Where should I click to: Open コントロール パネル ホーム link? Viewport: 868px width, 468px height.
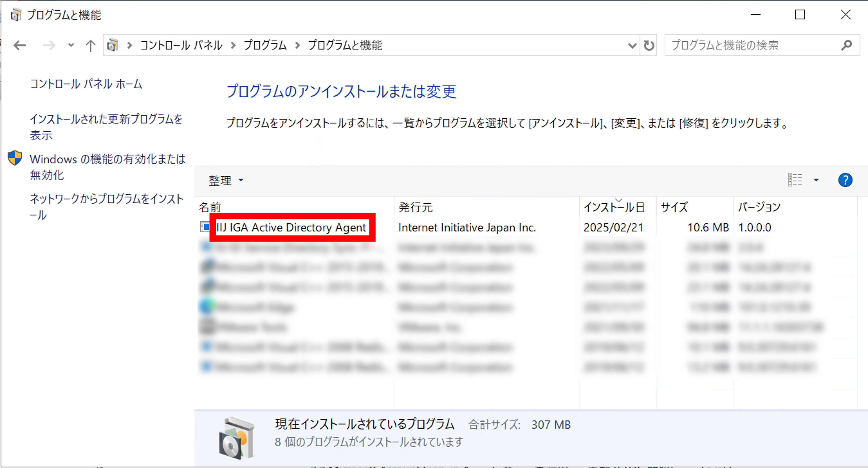coord(86,84)
